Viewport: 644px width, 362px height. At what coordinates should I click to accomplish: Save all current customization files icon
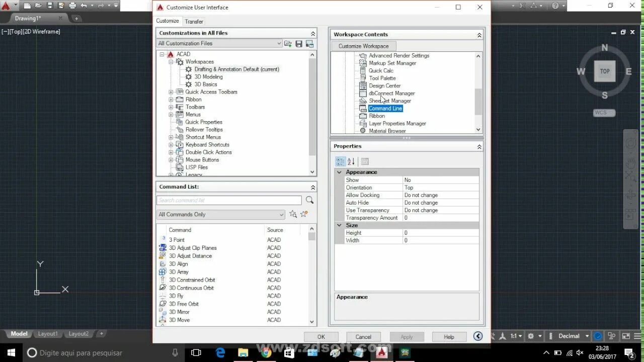tap(299, 44)
